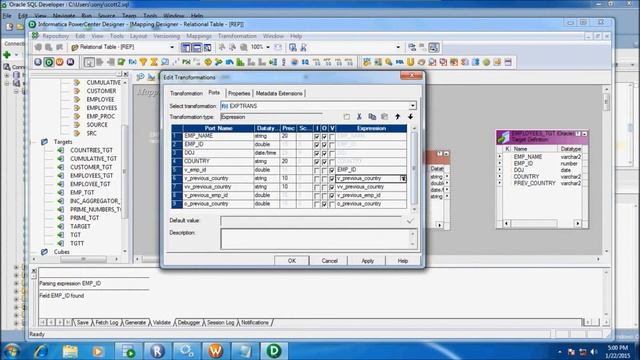Open the Default value validate dropdown mark
This screenshot has height=360, width=640.
click(x=410, y=221)
